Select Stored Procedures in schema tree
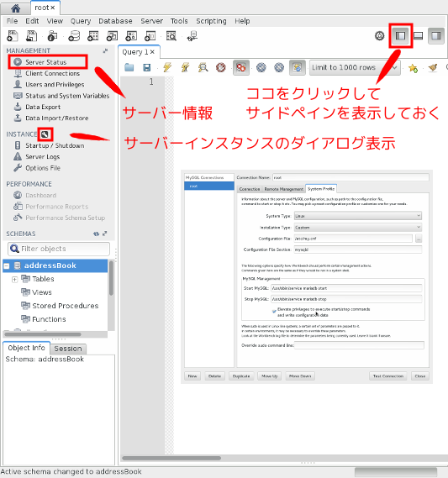The height and width of the screenshot is (478, 448). click(x=66, y=306)
